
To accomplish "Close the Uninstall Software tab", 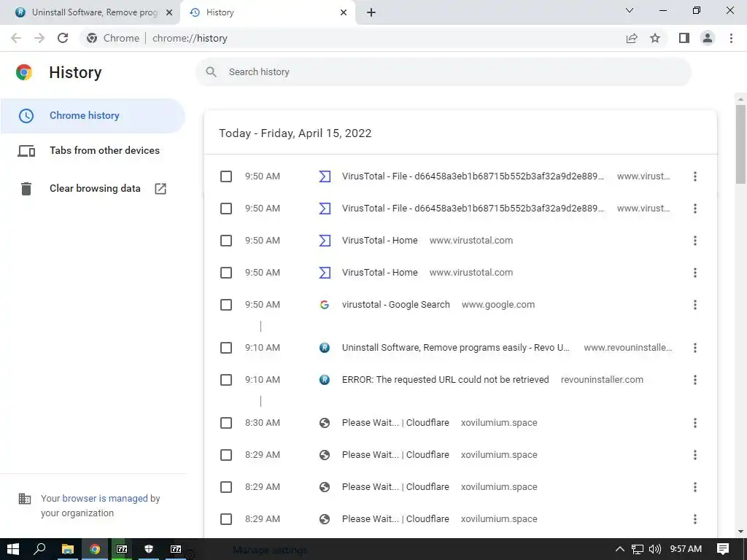I will point(169,12).
